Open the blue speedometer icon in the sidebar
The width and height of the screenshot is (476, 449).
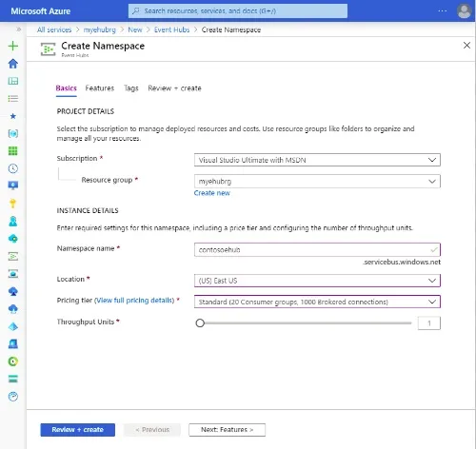click(13, 397)
